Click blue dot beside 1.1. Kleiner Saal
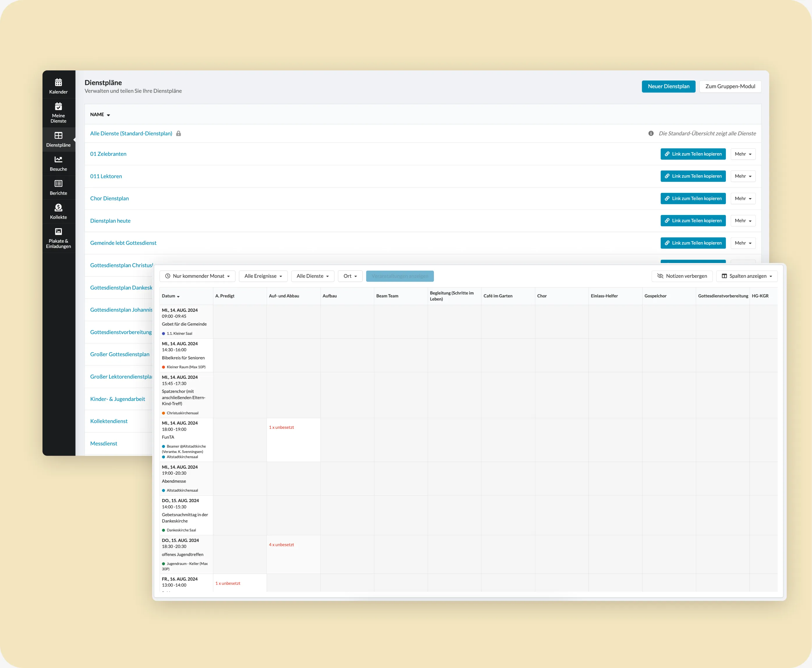Viewport: 812px width, 668px height. click(164, 334)
